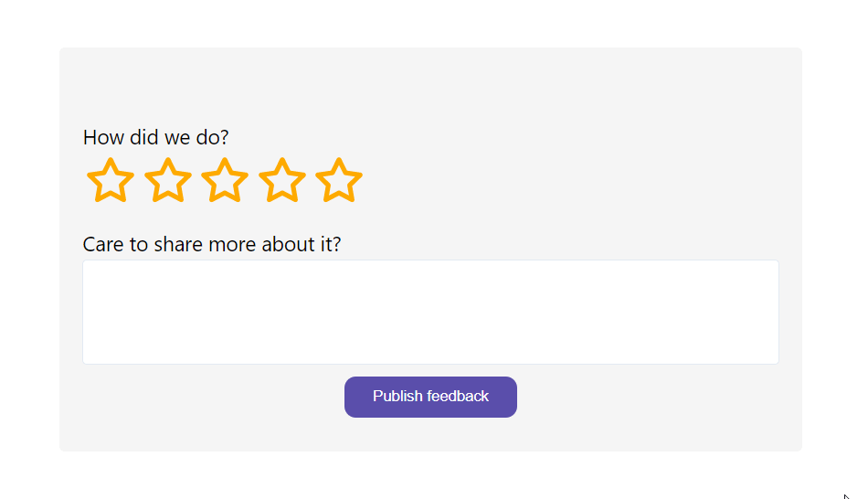
Task: Click the first star in the rating
Action: coord(111,180)
